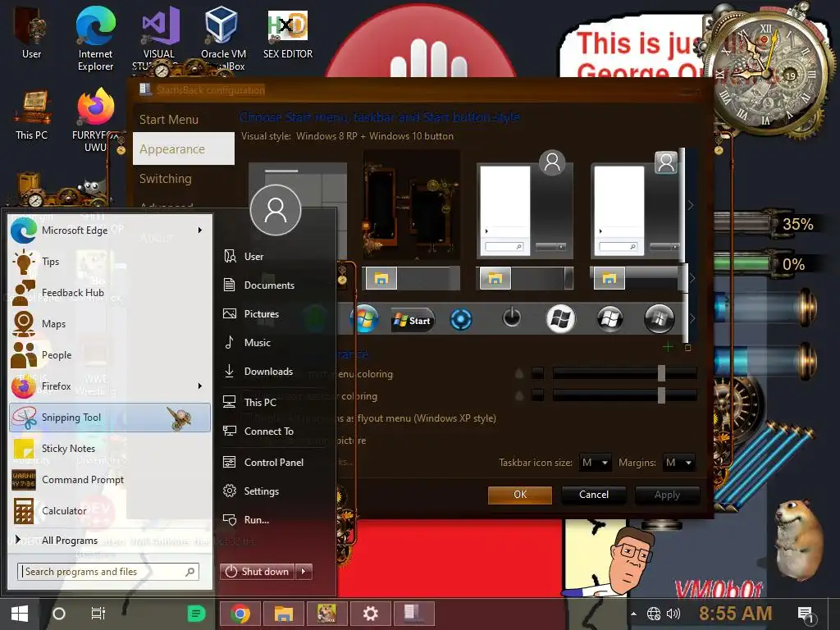Open the SEX EDITOR (HxD) desktop icon
Screen dimensions: 840x630
pyautogui.click(x=288, y=34)
